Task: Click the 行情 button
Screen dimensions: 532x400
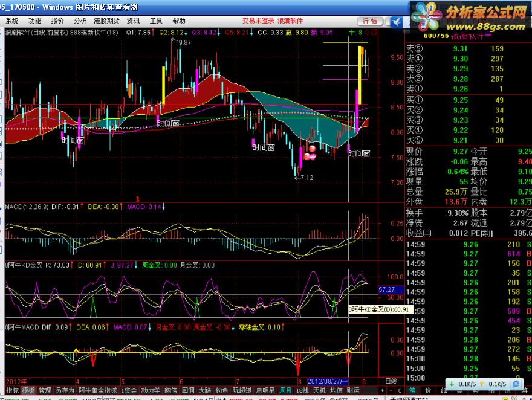Action: 370,21
